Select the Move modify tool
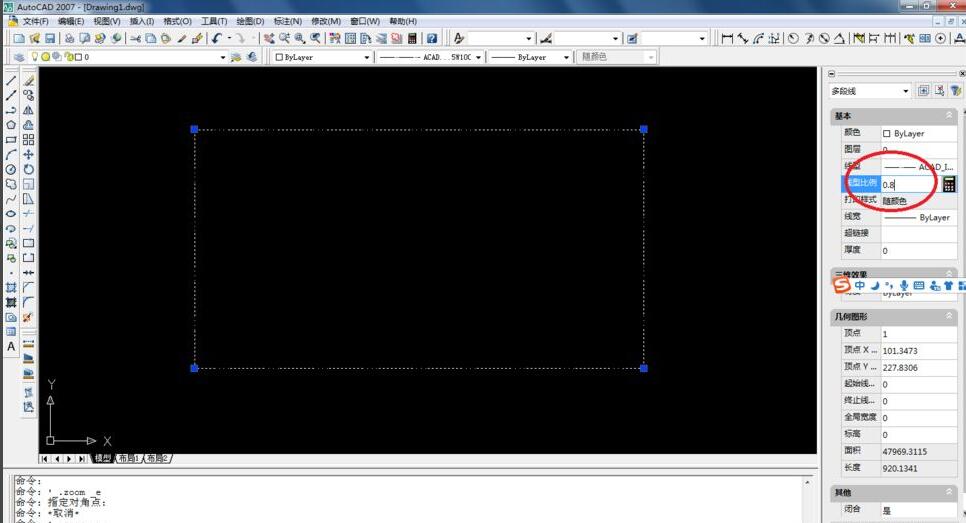This screenshot has height=523, width=966. tap(28, 155)
